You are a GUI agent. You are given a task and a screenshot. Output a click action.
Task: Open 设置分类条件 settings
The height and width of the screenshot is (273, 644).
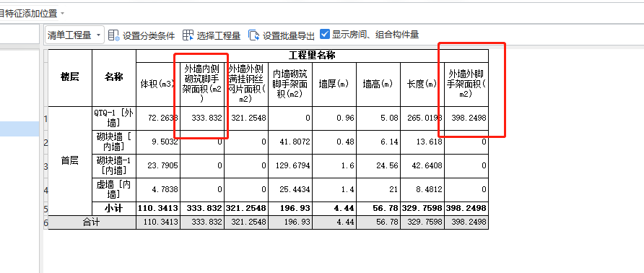click(x=149, y=36)
